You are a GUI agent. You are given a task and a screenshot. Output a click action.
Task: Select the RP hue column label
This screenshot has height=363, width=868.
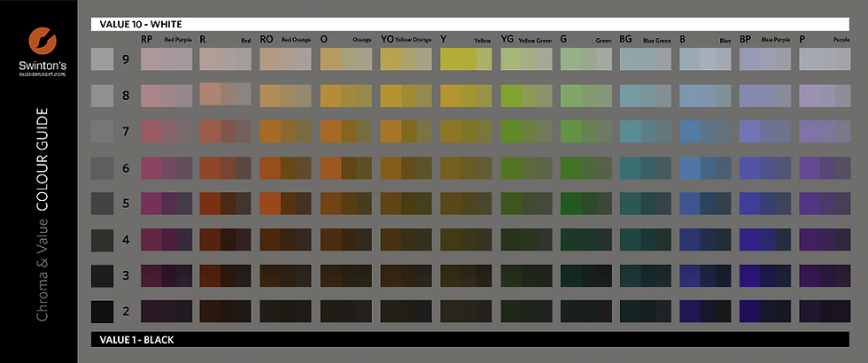click(x=147, y=39)
